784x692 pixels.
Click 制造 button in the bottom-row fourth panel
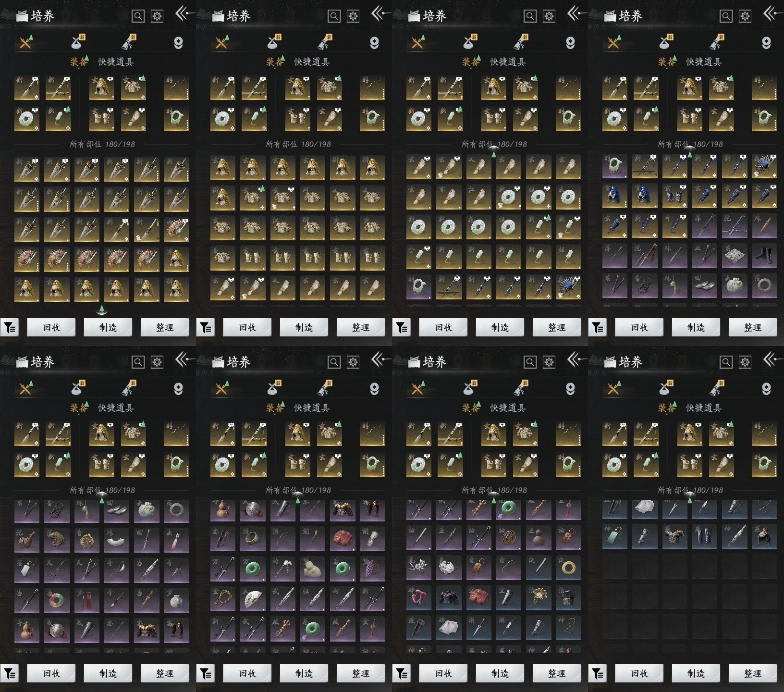[696, 673]
